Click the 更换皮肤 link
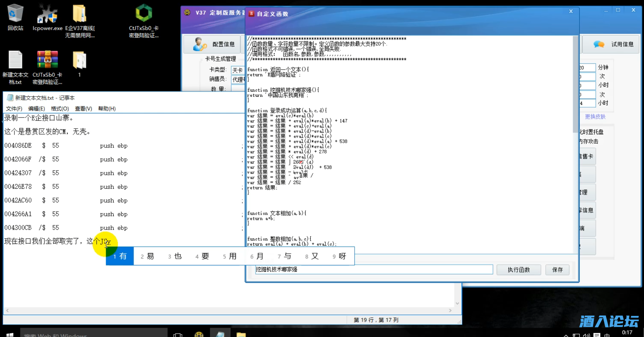The height and width of the screenshot is (337, 644). [x=595, y=116]
